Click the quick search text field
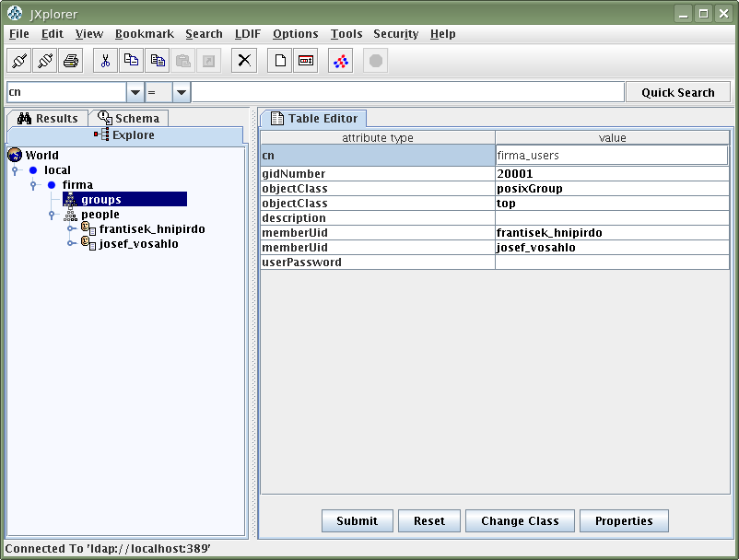Screen dimensions: 739x560 (408, 92)
